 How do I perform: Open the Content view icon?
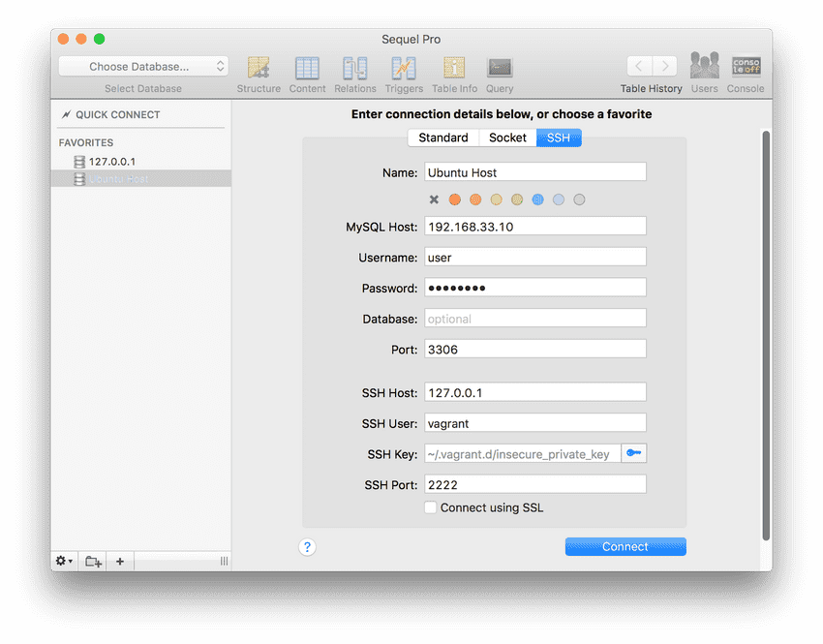307,68
